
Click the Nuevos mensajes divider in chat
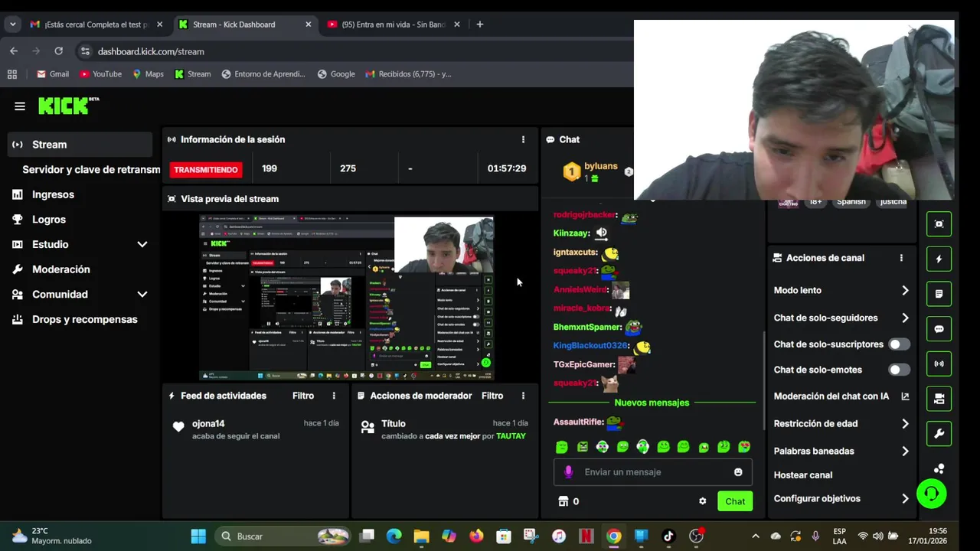click(652, 403)
